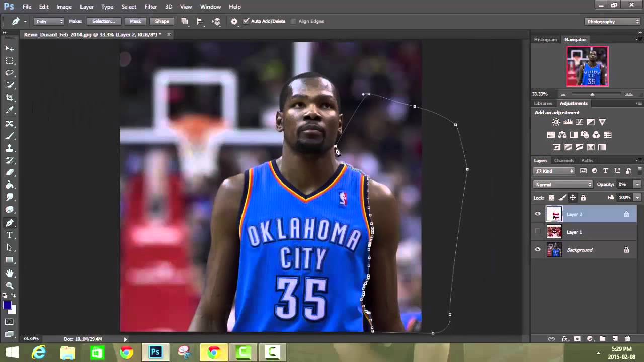Toggle lock image pixels brush icon
This screenshot has height=362, width=644.
562,198
